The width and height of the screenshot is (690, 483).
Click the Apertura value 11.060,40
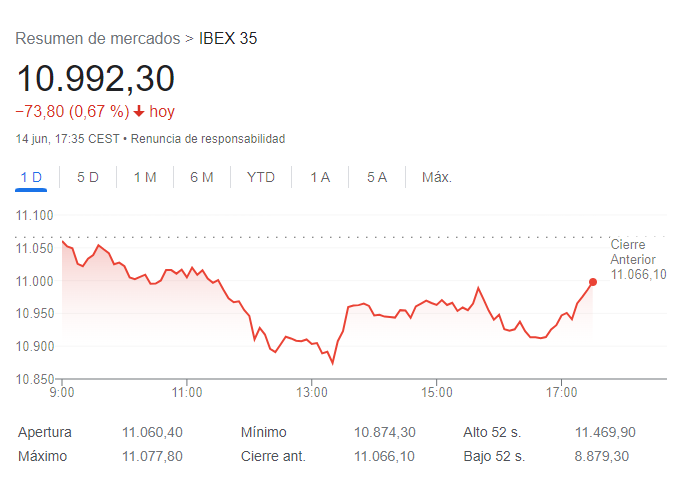(x=152, y=432)
